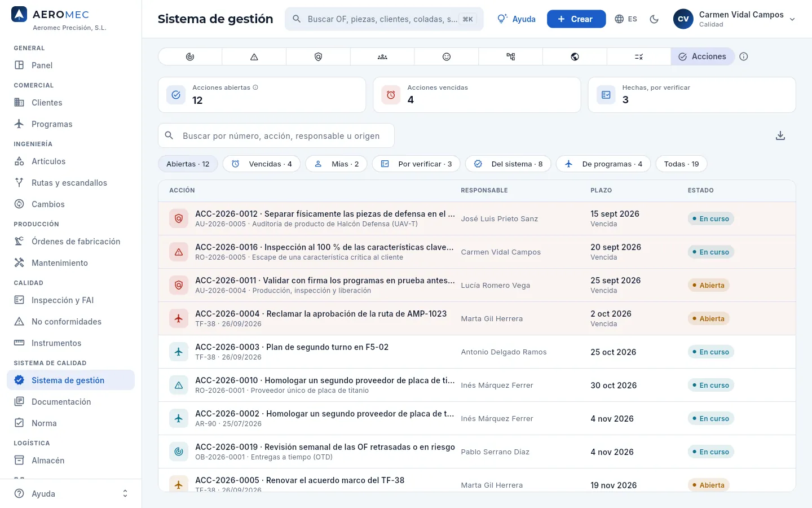Viewport: 812px width, 508px height.
Task: Open Ayuda from the top bar
Action: pyautogui.click(x=517, y=19)
